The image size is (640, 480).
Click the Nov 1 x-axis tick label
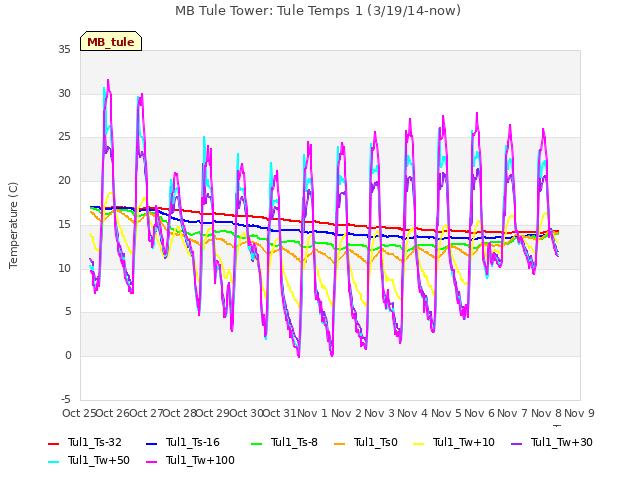point(313,413)
